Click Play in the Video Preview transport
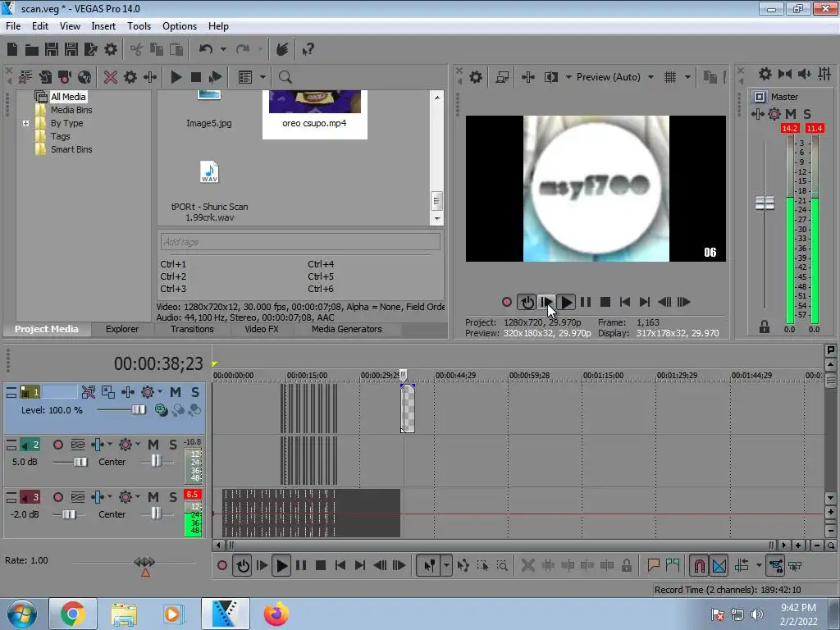The image size is (840, 630). [566, 302]
